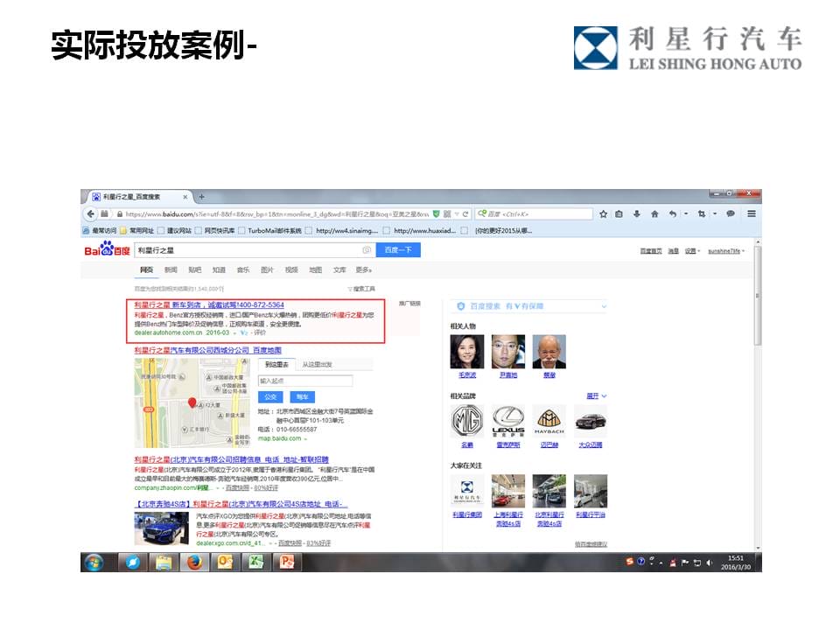Open new tab with plus button
The image size is (840, 630).
pyautogui.click(x=201, y=197)
